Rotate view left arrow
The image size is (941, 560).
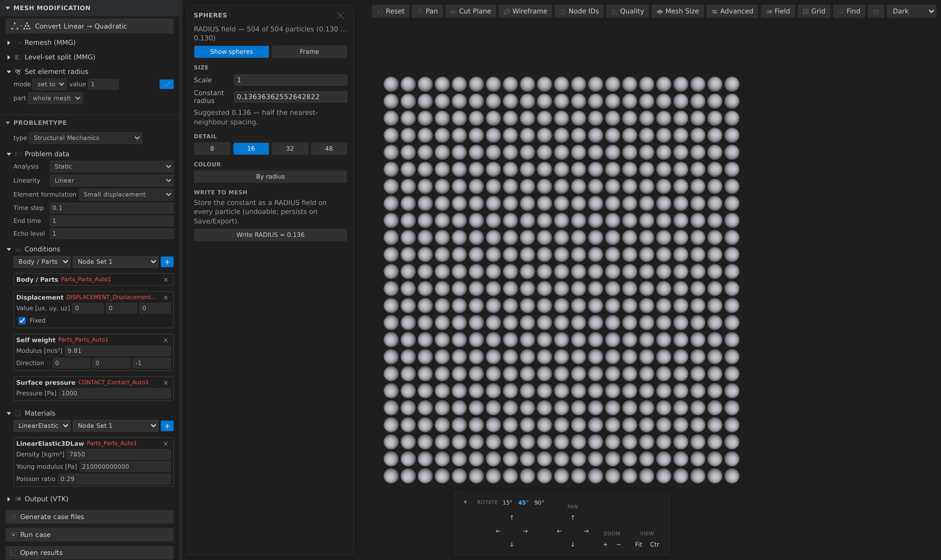[x=498, y=531]
